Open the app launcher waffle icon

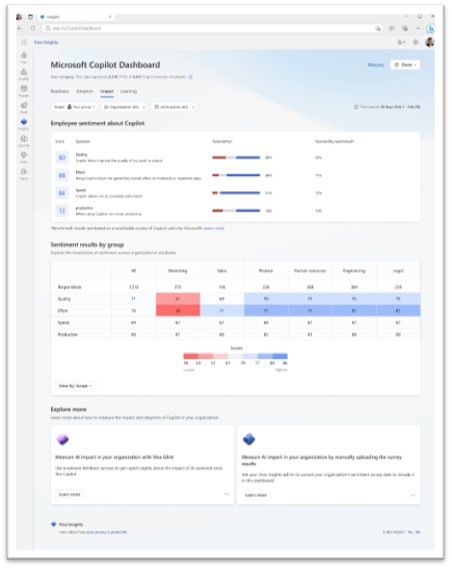click(24, 42)
